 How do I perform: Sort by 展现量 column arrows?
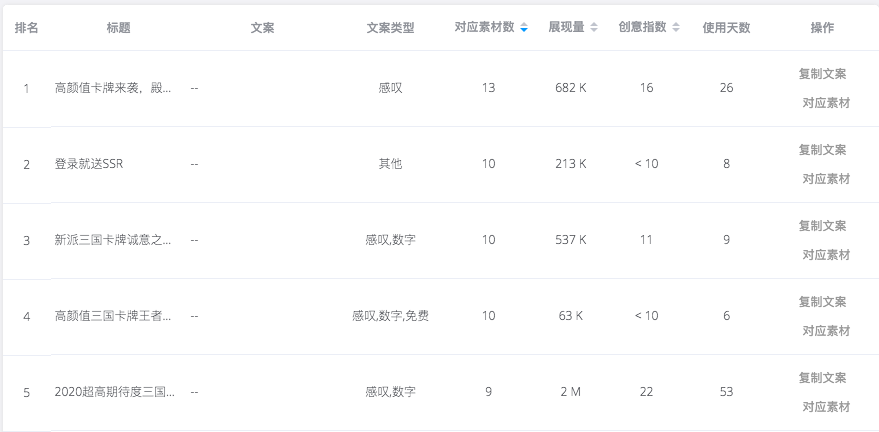coord(594,27)
